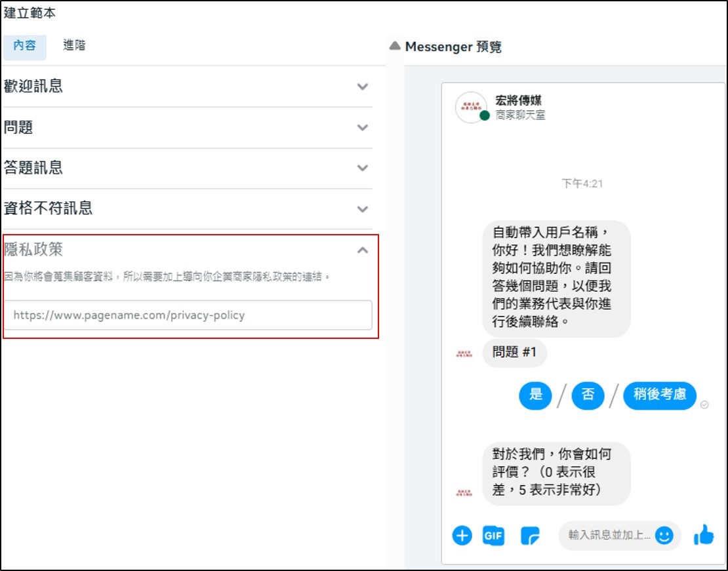Screen dimensions: 728x571
Task: Click the blue plus icon in Messenger preview
Action: pyautogui.click(x=462, y=536)
